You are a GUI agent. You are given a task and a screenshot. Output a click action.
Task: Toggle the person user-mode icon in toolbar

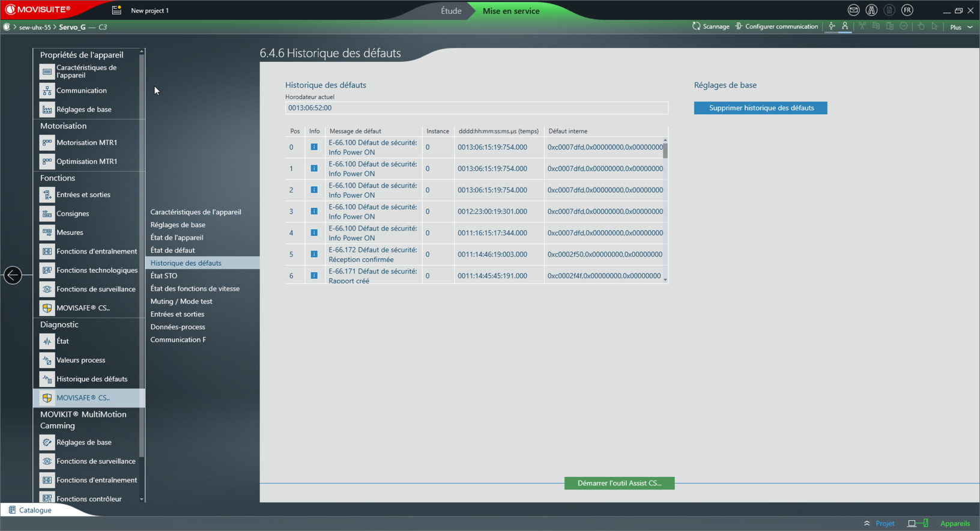845,26
